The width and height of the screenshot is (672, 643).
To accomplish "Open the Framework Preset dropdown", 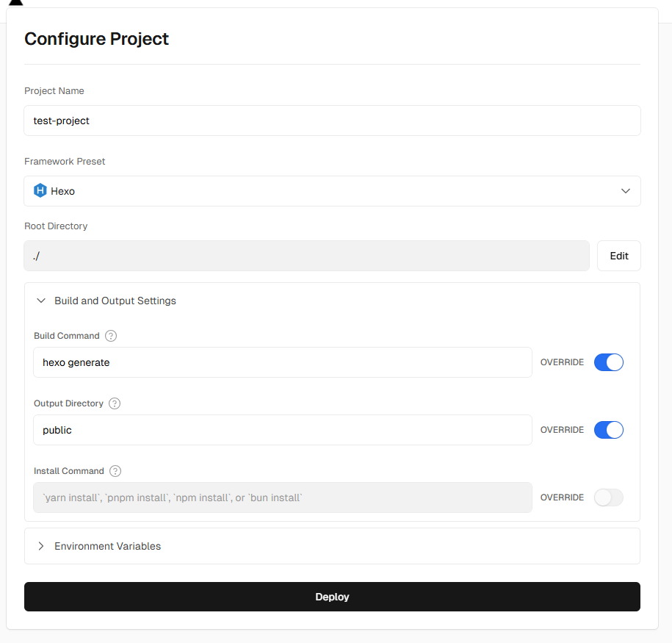I will (x=332, y=191).
